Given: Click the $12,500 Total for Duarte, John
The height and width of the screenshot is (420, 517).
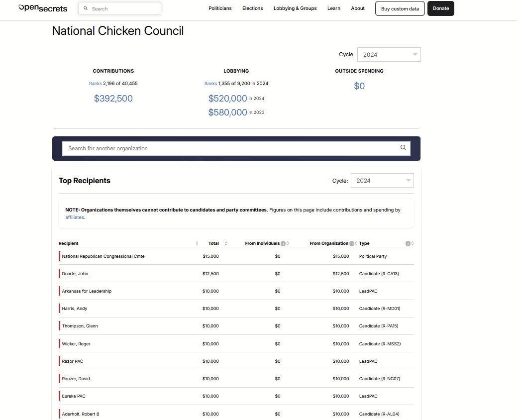Looking at the screenshot, I should [210, 274].
